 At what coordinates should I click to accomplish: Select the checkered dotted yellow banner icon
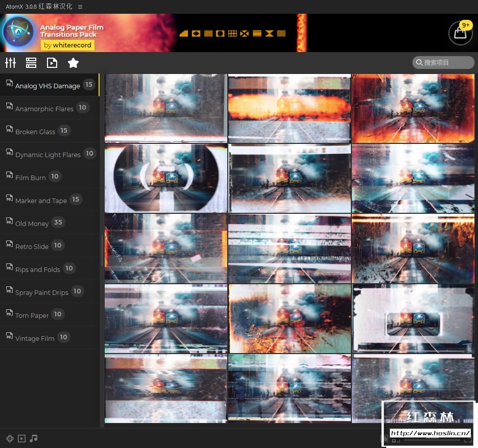tap(281, 34)
